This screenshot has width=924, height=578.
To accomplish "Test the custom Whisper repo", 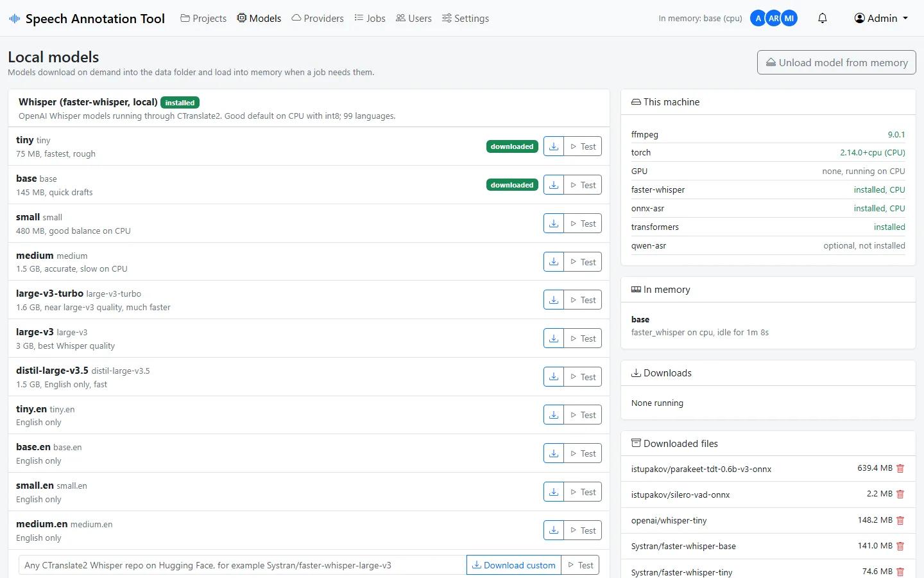I will tap(580, 565).
